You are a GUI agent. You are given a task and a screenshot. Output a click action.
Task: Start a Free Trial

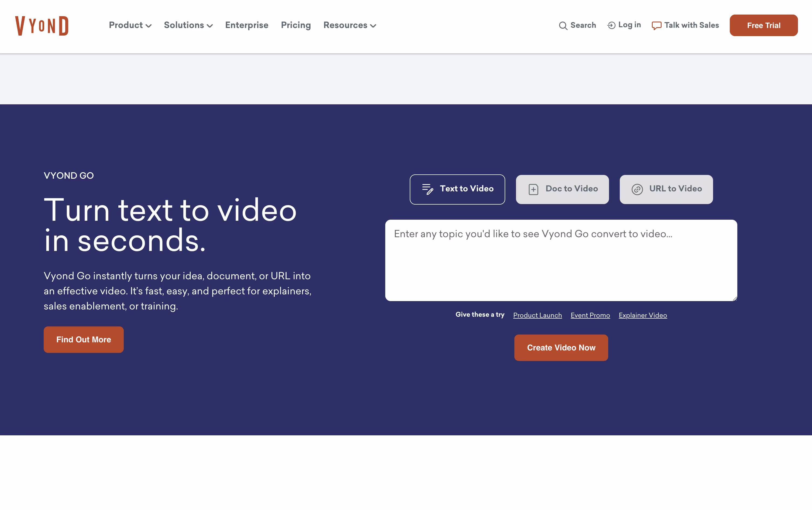[x=763, y=26]
